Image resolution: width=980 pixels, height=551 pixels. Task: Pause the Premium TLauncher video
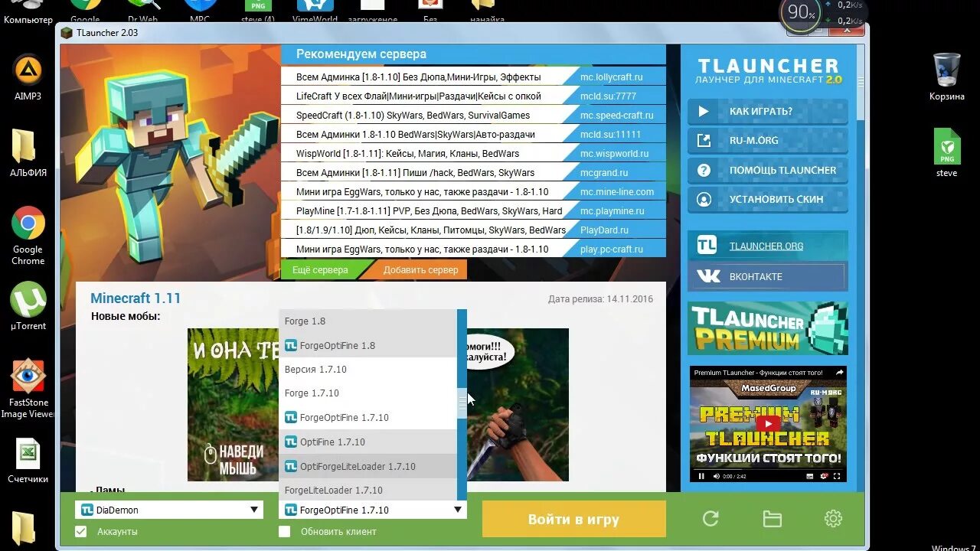(701, 476)
